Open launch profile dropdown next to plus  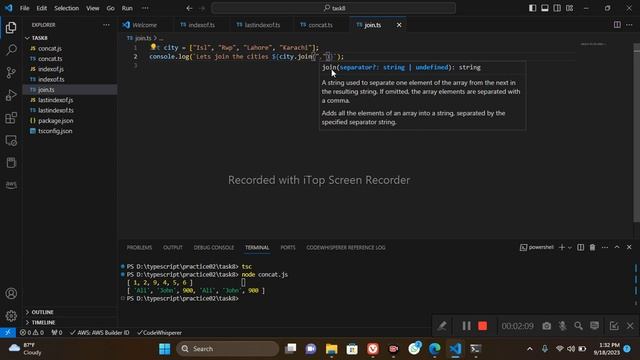pos(570,247)
